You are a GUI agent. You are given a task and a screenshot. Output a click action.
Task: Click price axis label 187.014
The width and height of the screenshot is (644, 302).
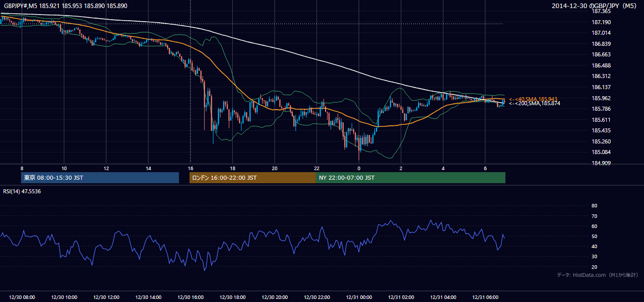601,33
